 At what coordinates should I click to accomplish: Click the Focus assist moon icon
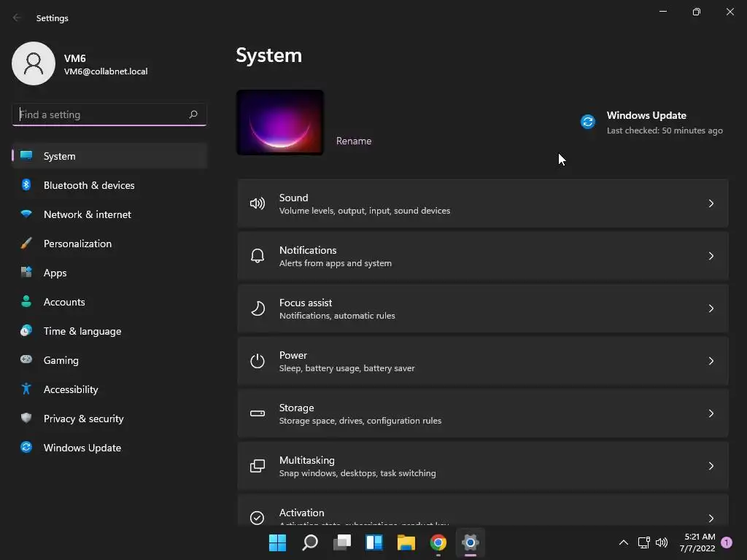tap(258, 308)
